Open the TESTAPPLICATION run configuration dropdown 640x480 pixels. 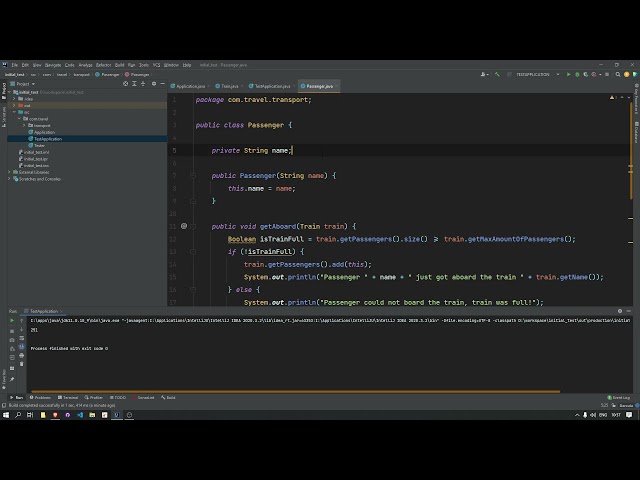[537, 75]
